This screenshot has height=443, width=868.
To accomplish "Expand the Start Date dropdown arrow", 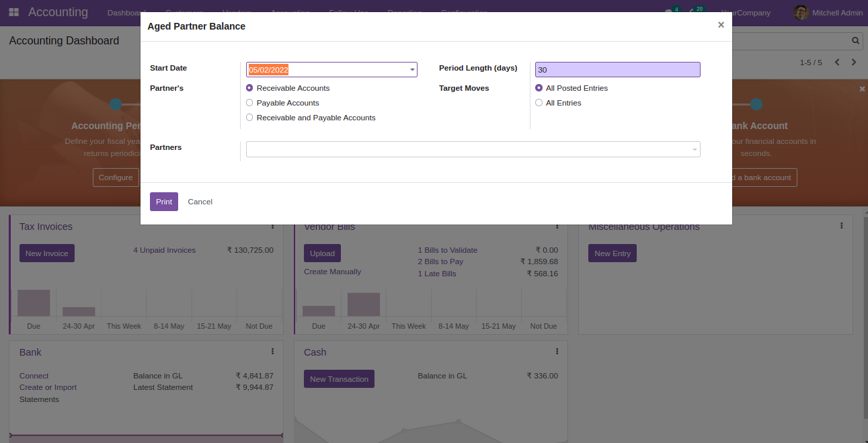I will [412, 70].
